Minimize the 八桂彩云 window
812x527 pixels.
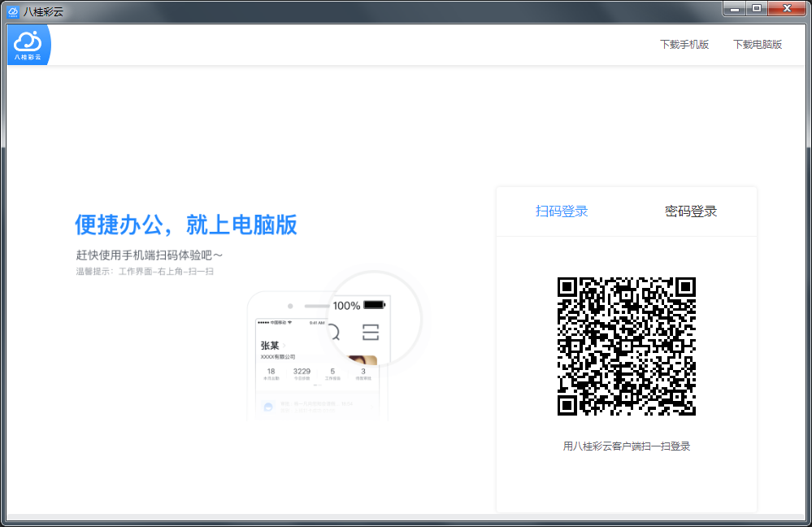[734, 9]
